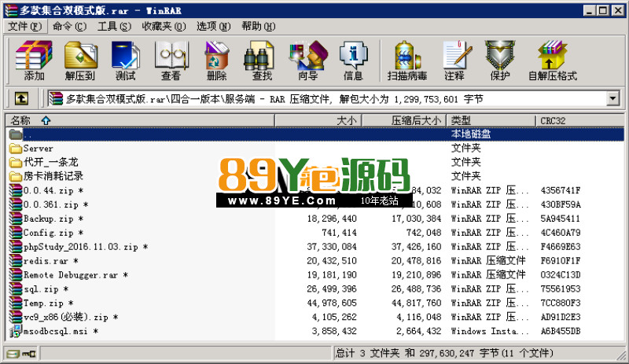Click the msodbcsql.msi installer icon
Viewport: 629px width, 364px height.
15,331
